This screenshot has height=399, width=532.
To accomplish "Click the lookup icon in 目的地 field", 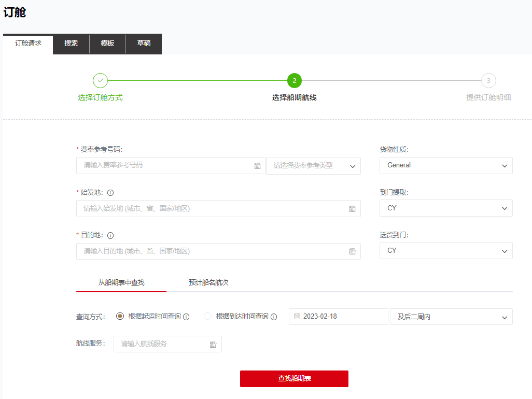I will coord(353,251).
